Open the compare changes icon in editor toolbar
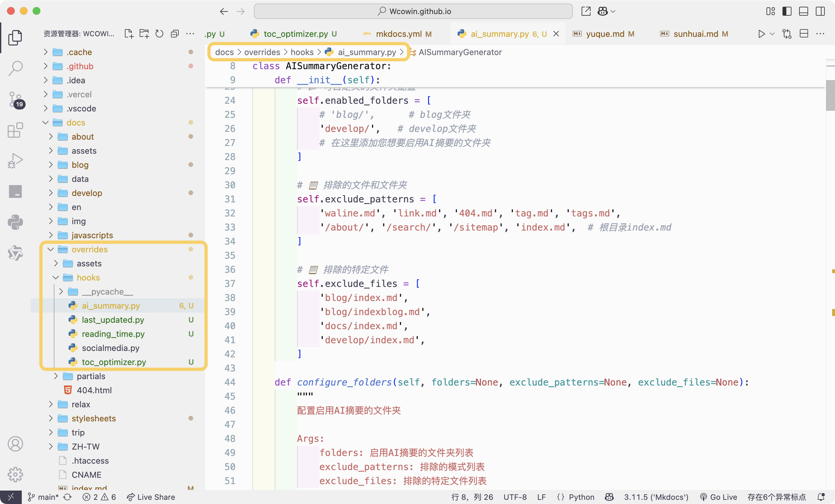Viewport: 835px width, 504px height. coord(787,34)
